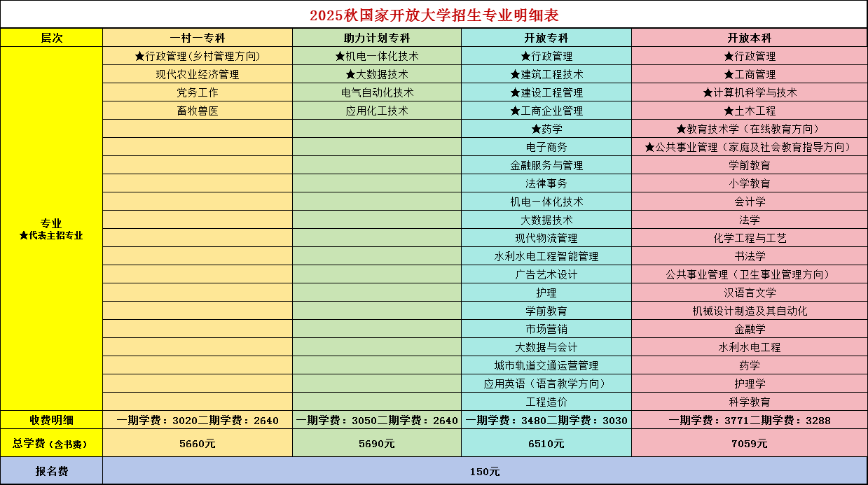The image size is (868, 485).
Task: Select the 层次 header cell
Action: 52,38
